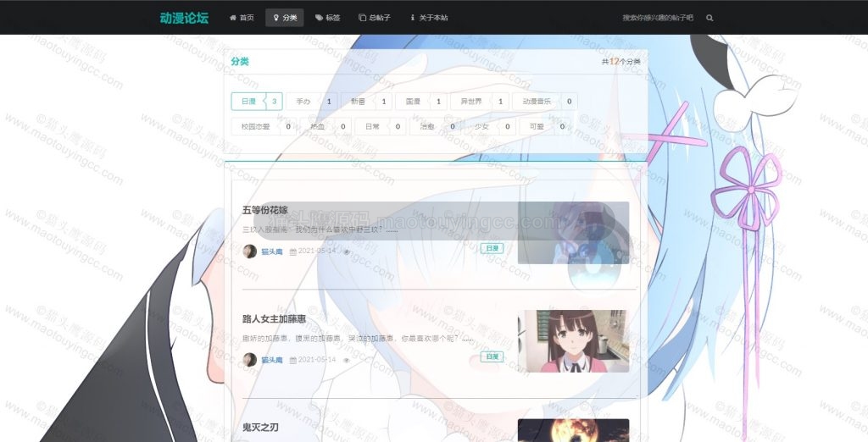Select the 国漫 category button
Image resolution: width=868 pixels, height=442 pixels.
[x=421, y=102]
